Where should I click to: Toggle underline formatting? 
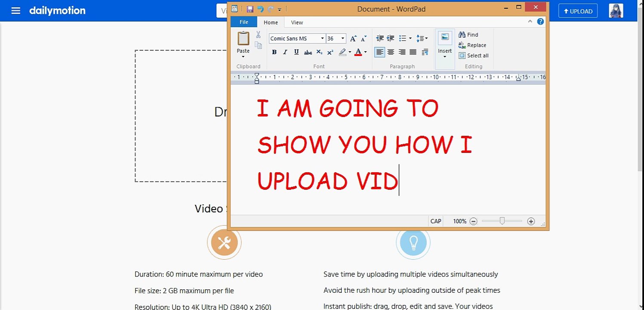pos(296,52)
